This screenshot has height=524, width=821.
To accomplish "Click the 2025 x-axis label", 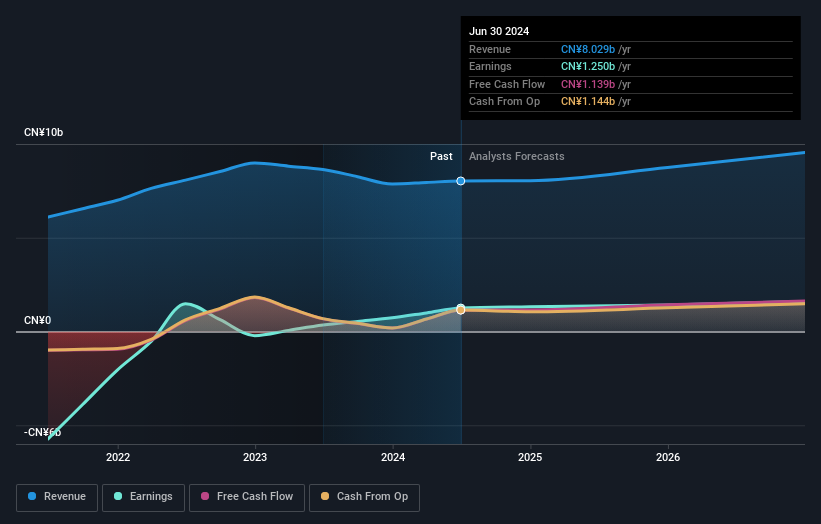I will click(x=530, y=457).
